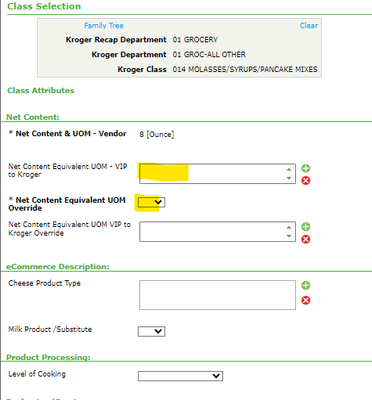Image resolution: width=372 pixels, height=400 pixels.
Task: Select the Net Content Equivalent UOM VIP to Kroger Override list box
Action: [217, 232]
